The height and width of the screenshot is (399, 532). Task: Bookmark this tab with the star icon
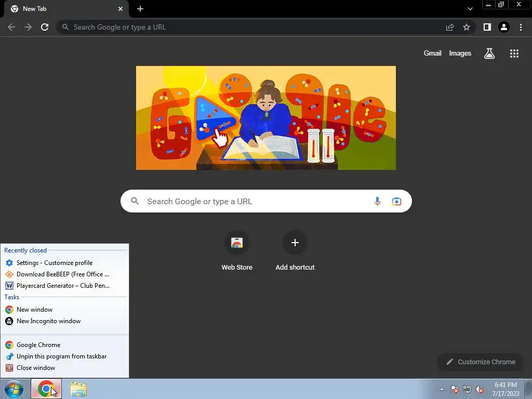467,27
